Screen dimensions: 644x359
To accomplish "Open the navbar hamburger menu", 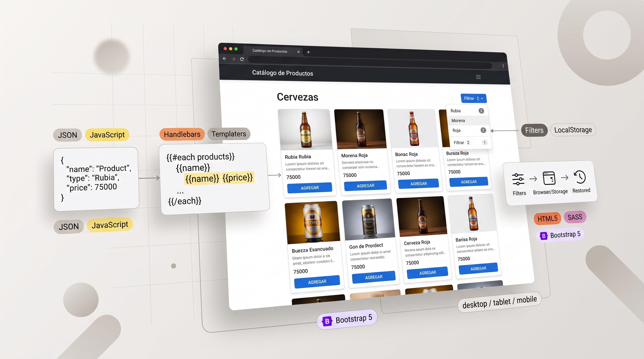I will tap(478, 77).
